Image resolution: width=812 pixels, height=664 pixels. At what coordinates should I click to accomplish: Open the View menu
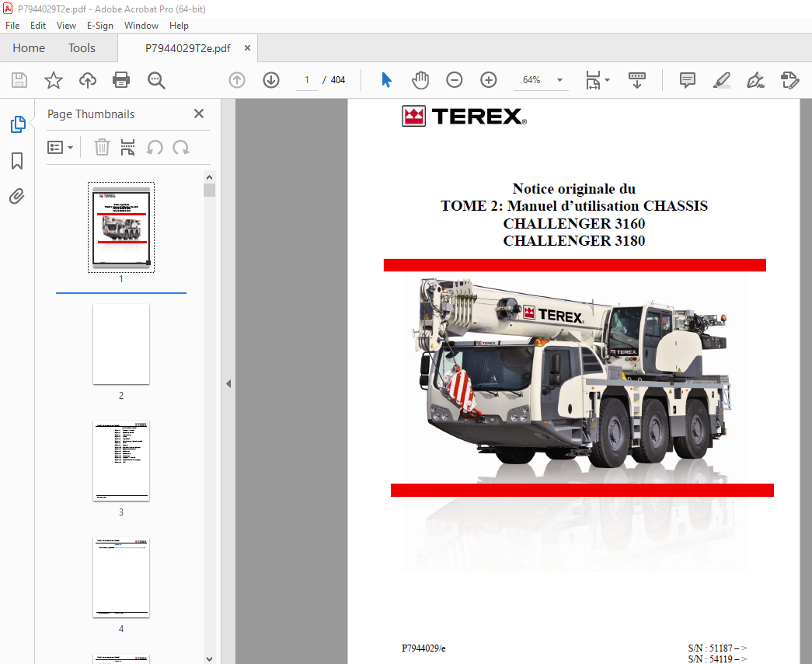coord(66,26)
